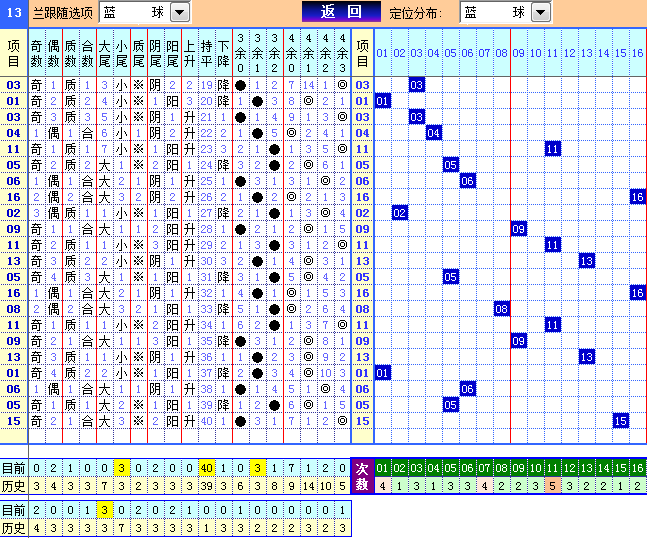Click the orange count 5 under green 11
The width and height of the screenshot is (647, 538).
pyautogui.click(x=553, y=486)
